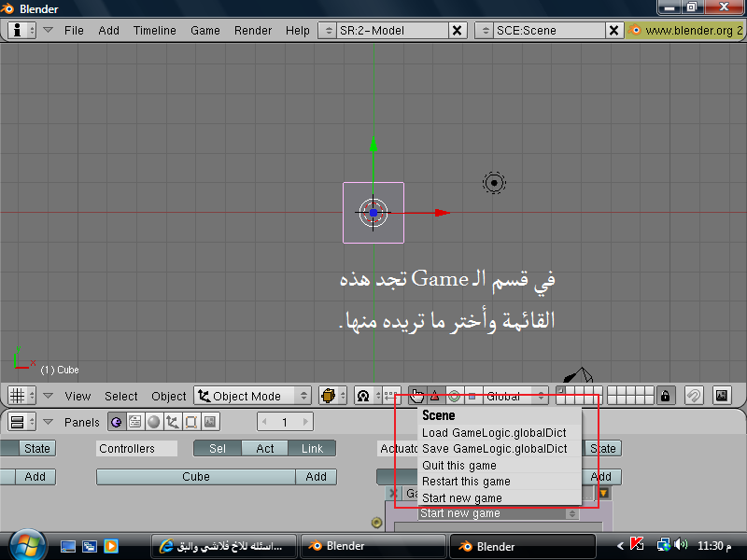
Task: Toggle the State button in Actuators
Action: click(x=602, y=449)
